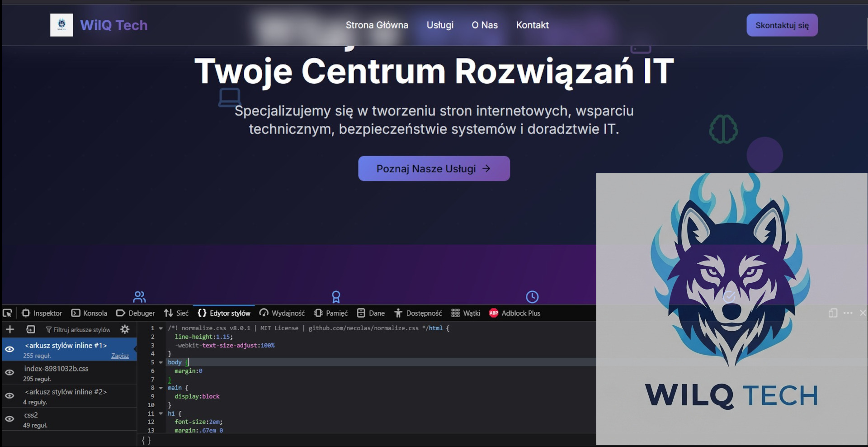Collapse the h1 rule at line 11
868x447 pixels.
pos(161,413)
